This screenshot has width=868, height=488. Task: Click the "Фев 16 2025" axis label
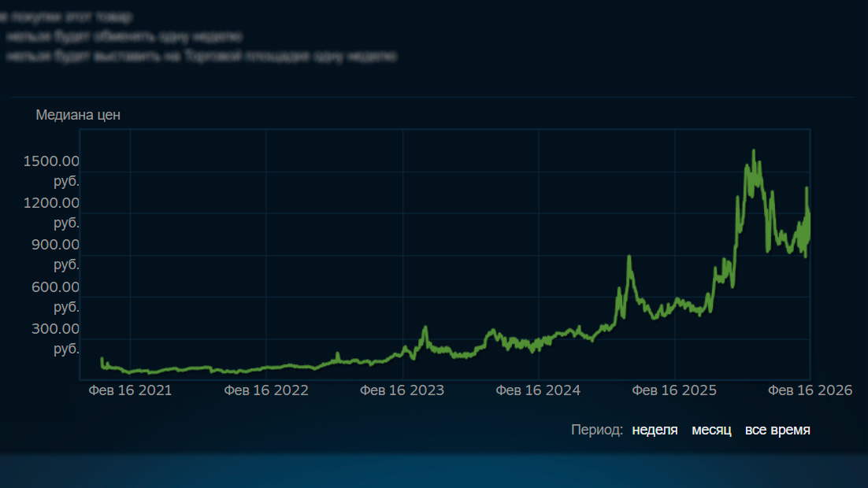(x=674, y=390)
